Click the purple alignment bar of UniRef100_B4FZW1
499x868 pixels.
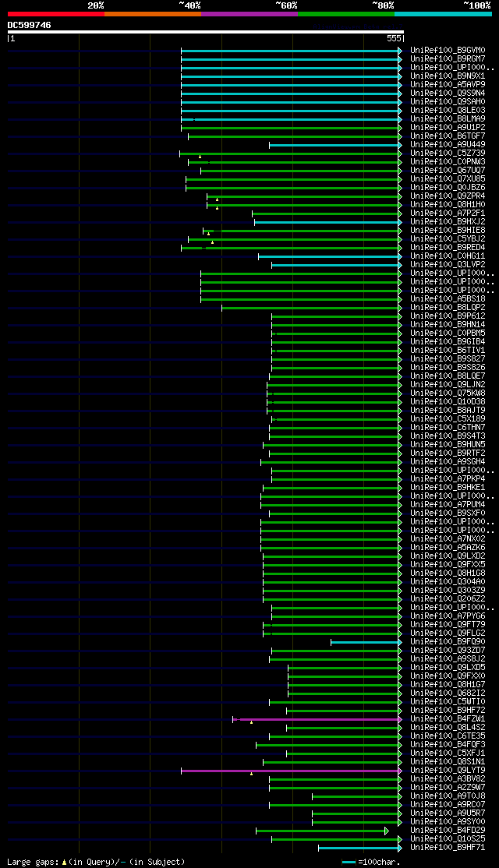[x=317, y=720]
